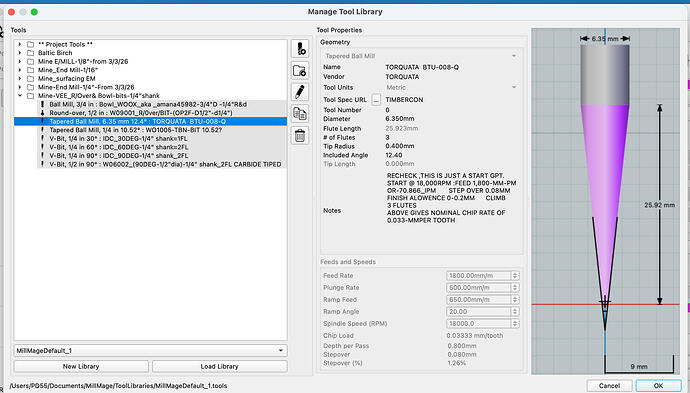Image resolution: width=690 pixels, height=393 pixels.
Task: Click the Tool Spec URL ellipsis button
Action: 376,100
